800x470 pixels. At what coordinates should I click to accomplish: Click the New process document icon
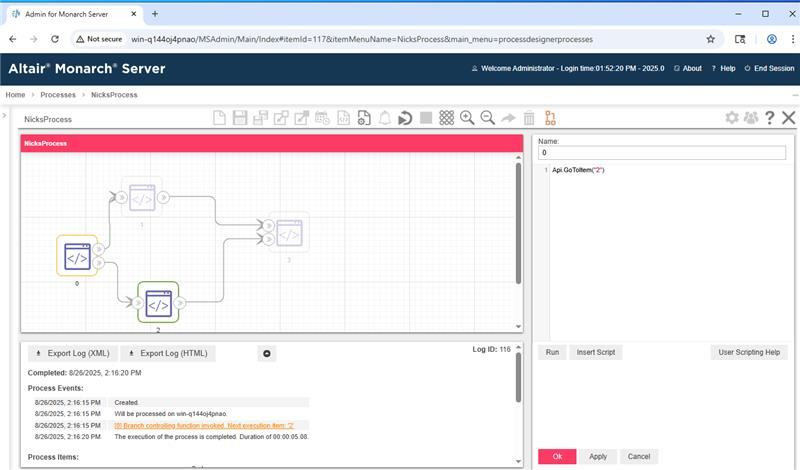pos(219,118)
